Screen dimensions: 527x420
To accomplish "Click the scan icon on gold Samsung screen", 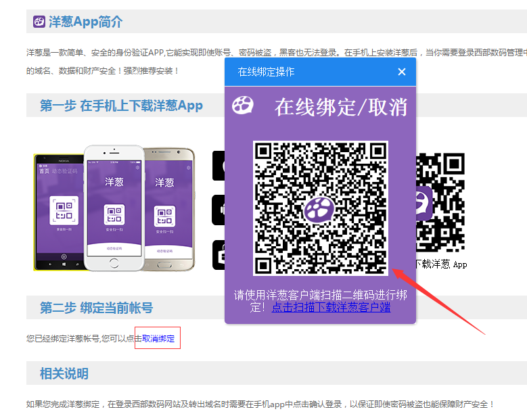I will [164, 215].
